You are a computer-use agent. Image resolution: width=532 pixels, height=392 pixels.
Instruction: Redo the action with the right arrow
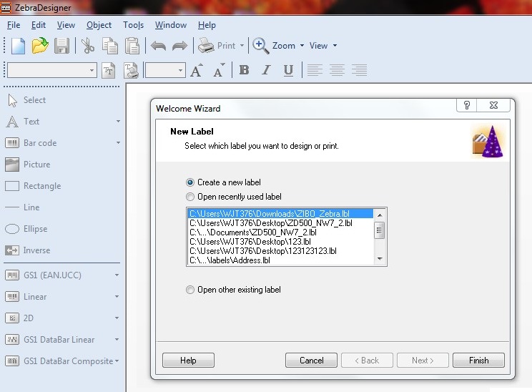point(179,46)
